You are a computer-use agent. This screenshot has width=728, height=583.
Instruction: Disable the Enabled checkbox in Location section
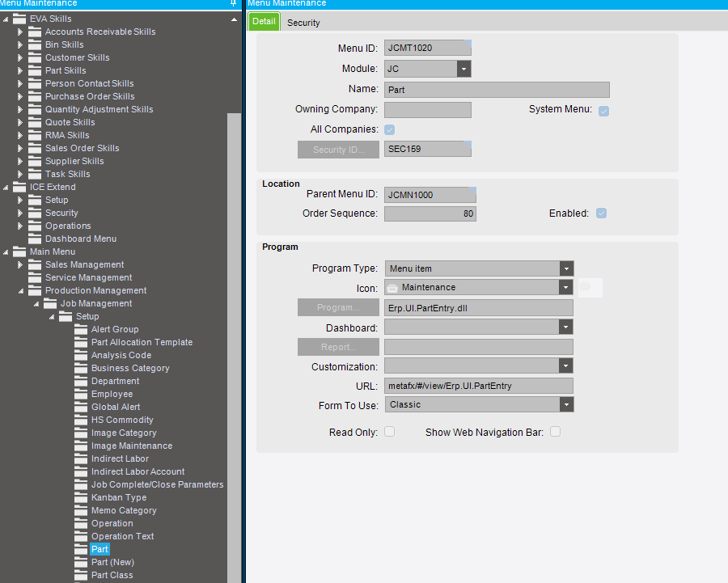tap(602, 213)
